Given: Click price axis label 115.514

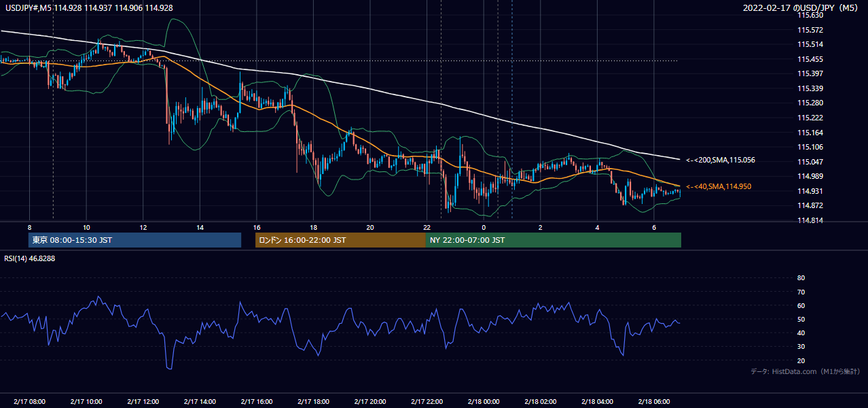Looking at the screenshot, I should [x=810, y=45].
